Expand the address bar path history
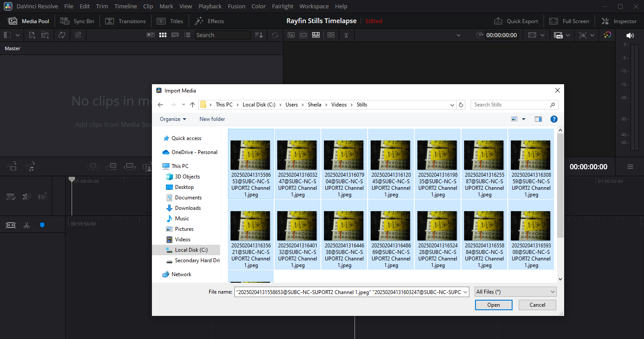This screenshot has height=339, width=644. (452, 105)
